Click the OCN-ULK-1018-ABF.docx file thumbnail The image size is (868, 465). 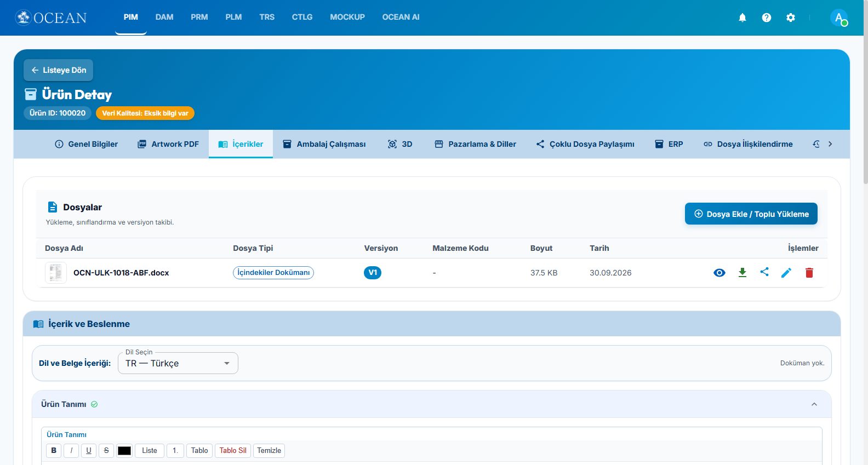[x=56, y=273]
